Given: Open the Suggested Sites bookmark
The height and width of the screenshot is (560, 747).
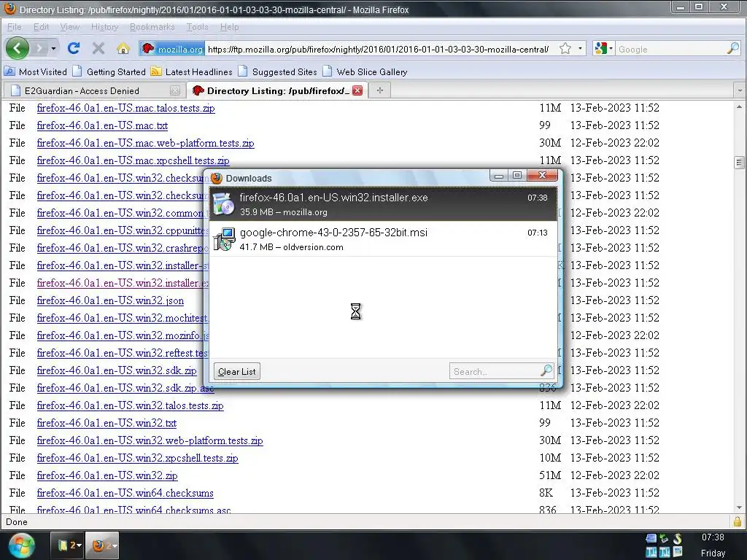Looking at the screenshot, I should 278,72.
